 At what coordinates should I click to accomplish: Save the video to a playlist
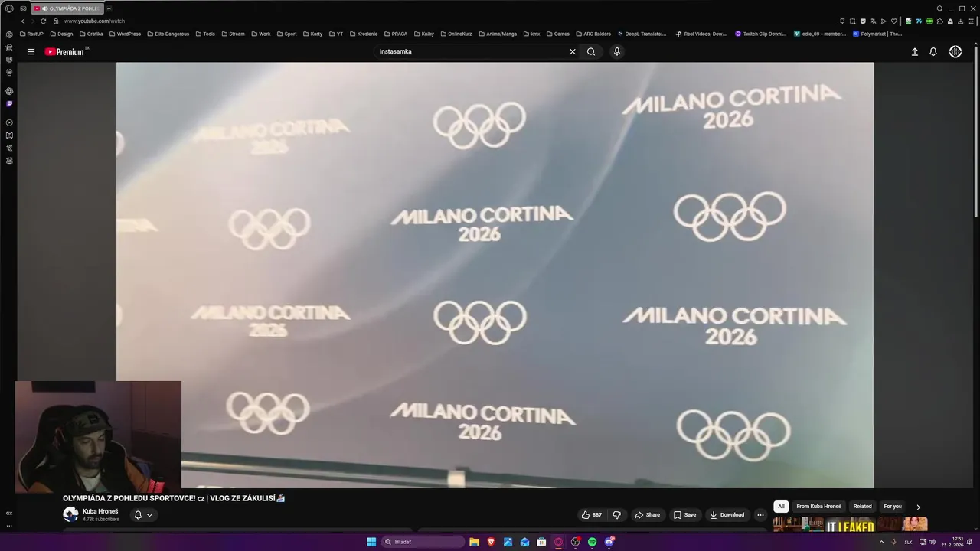tap(684, 515)
